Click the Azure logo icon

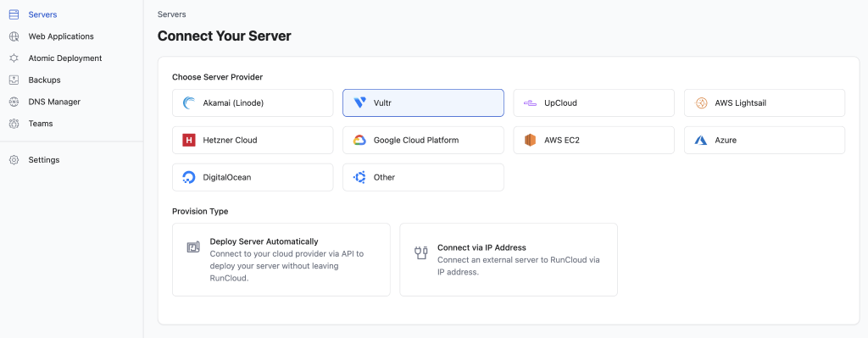point(701,140)
